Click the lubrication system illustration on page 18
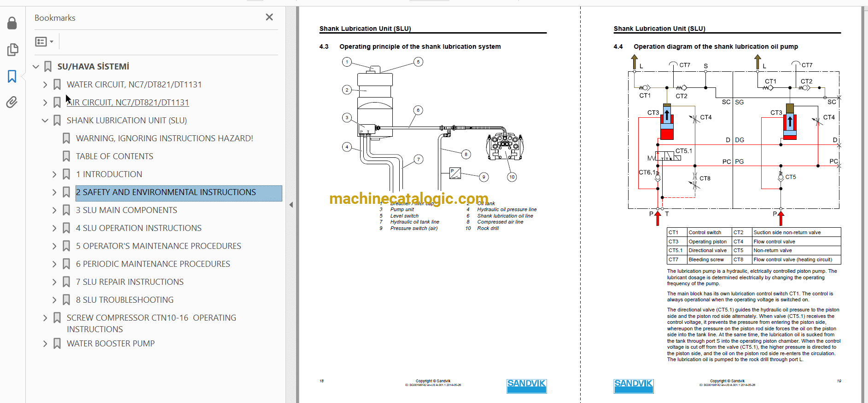The height and width of the screenshot is (403, 868). (x=433, y=124)
